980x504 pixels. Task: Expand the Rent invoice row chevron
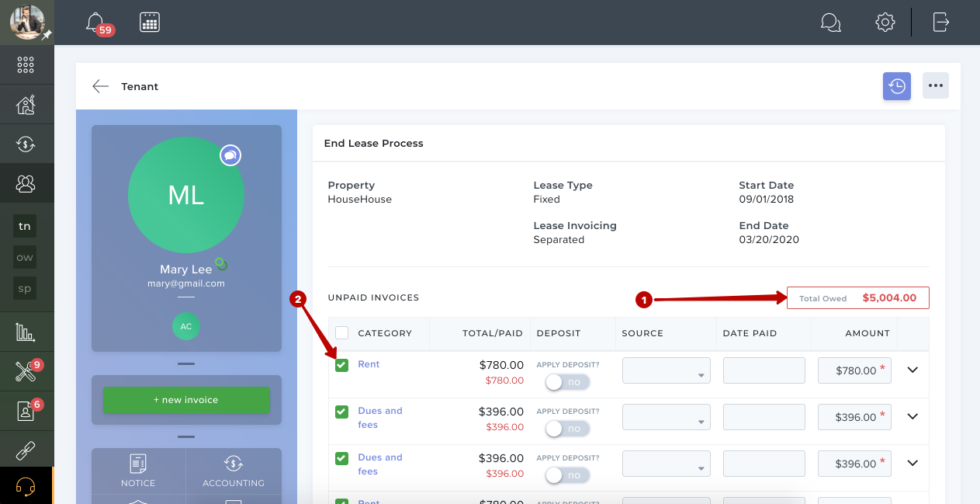tap(912, 370)
